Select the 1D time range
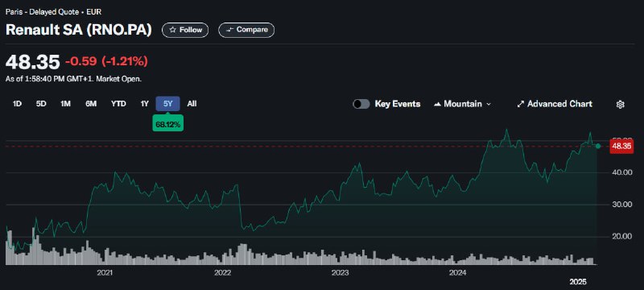Viewport: 644px width, 290px height. coord(17,104)
